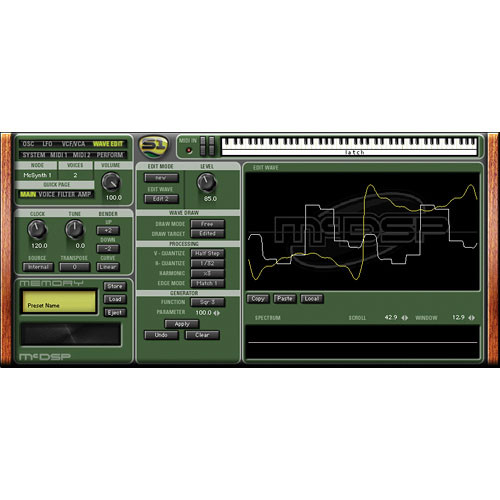This screenshot has width=500, height=500.
Task: Click the dark display below preset name
Action: click(71, 334)
